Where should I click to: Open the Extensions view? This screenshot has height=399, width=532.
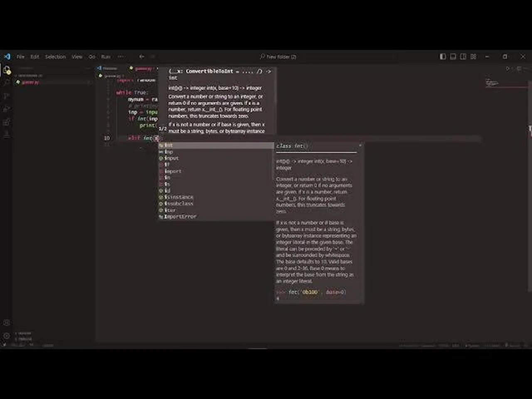[6, 122]
